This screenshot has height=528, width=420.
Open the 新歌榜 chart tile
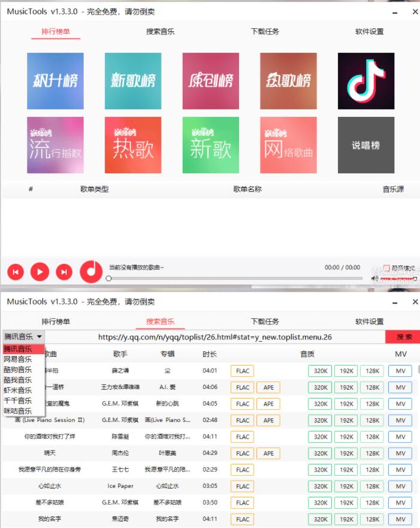[133, 81]
